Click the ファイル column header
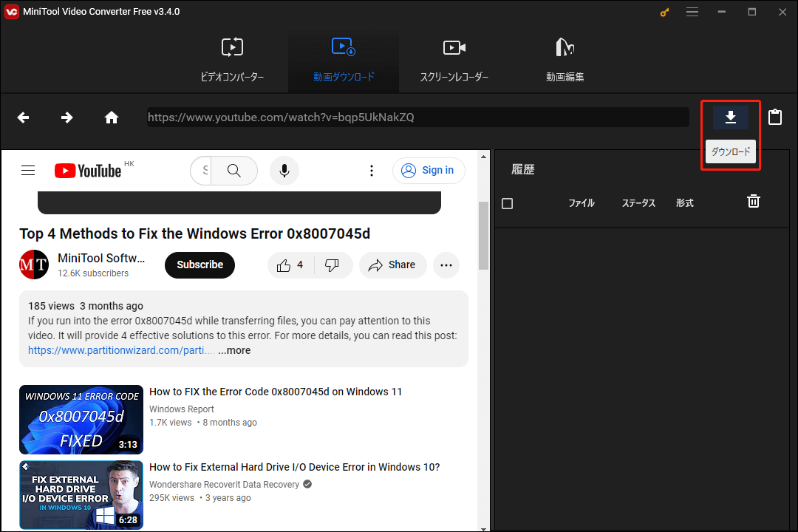Image resolution: width=798 pixels, height=532 pixels. [x=582, y=203]
